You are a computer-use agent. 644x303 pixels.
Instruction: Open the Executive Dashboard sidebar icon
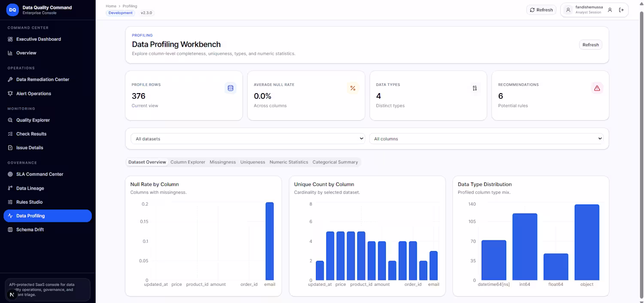pyautogui.click(x=10, y=39)
